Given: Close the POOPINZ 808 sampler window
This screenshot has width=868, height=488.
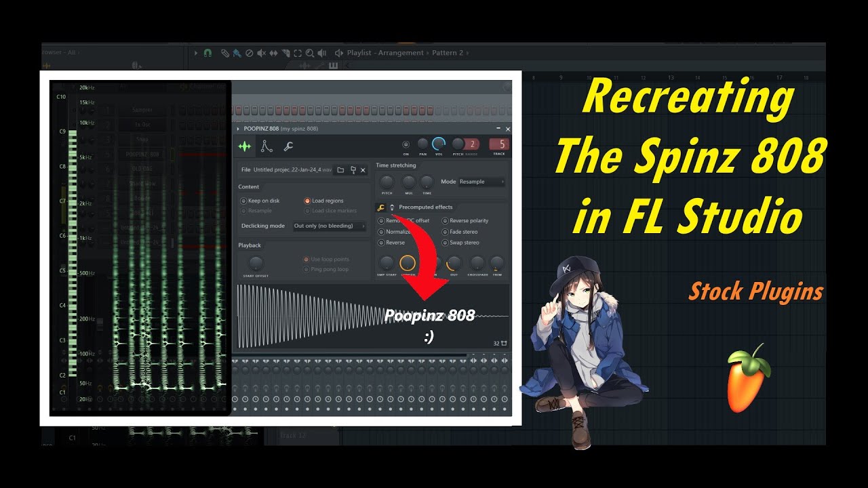Looking at the screenshot, I should (x=508, y=129).
